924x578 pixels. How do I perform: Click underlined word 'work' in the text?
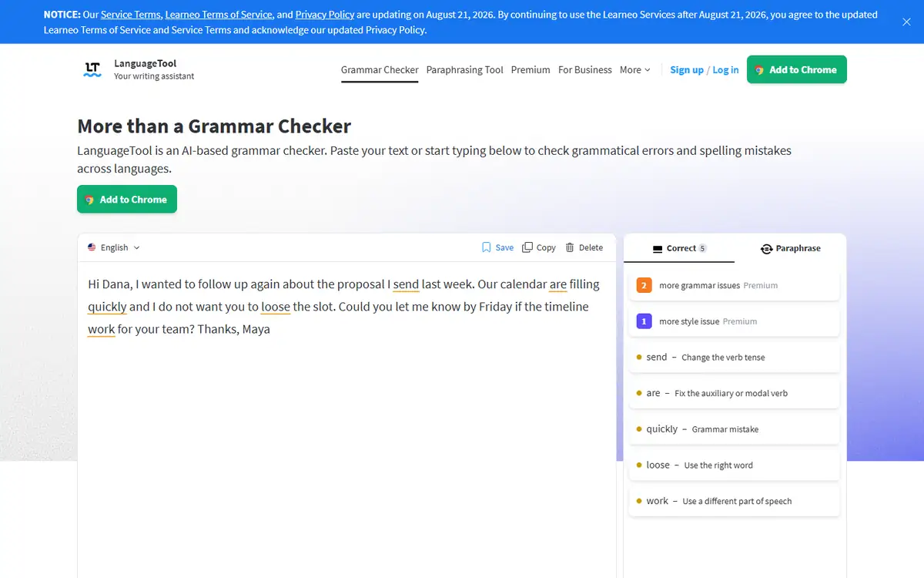click(x=102, y=329)
